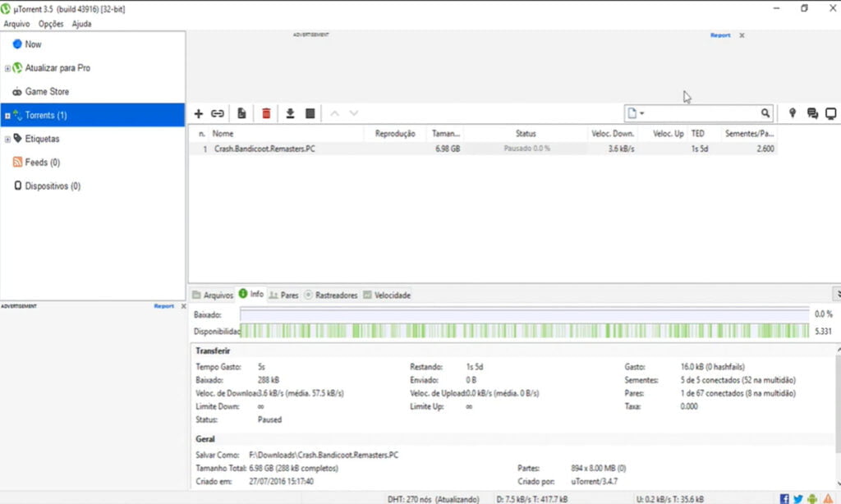Screen dimensions: 841x504
Task: Click the search magnifier icon
Action: click(x=765, y=113)
